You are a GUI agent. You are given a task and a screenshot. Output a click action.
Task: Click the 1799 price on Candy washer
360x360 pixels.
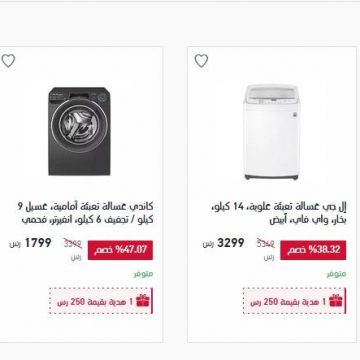click(x=38, y=243)
